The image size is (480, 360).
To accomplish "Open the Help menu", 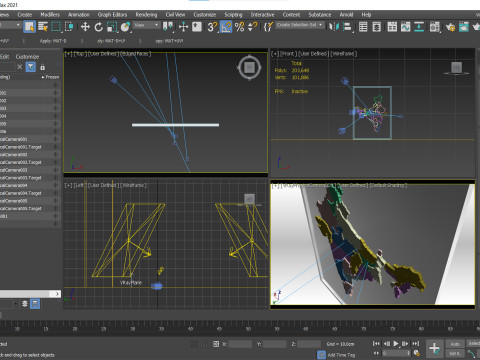I will point(366,15).
